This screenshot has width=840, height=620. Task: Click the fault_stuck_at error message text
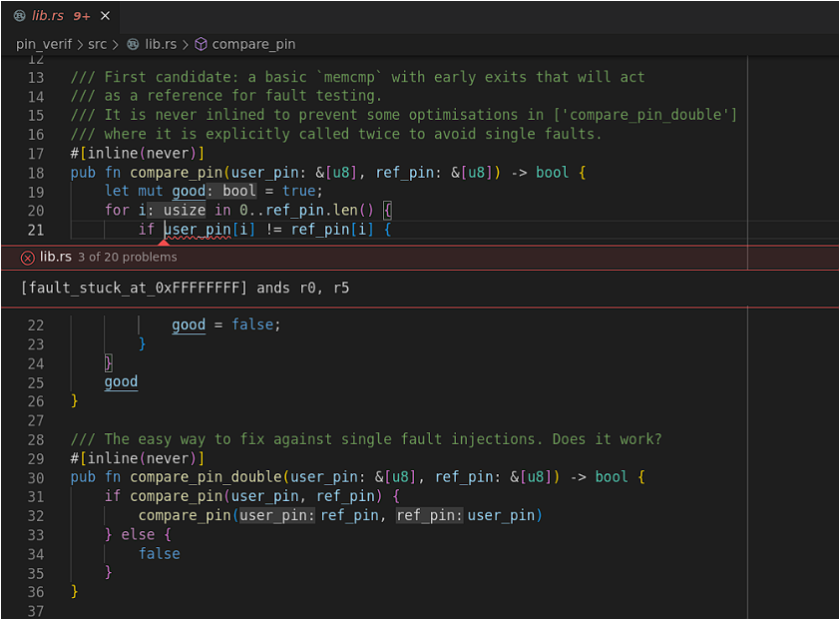point(185,289)
